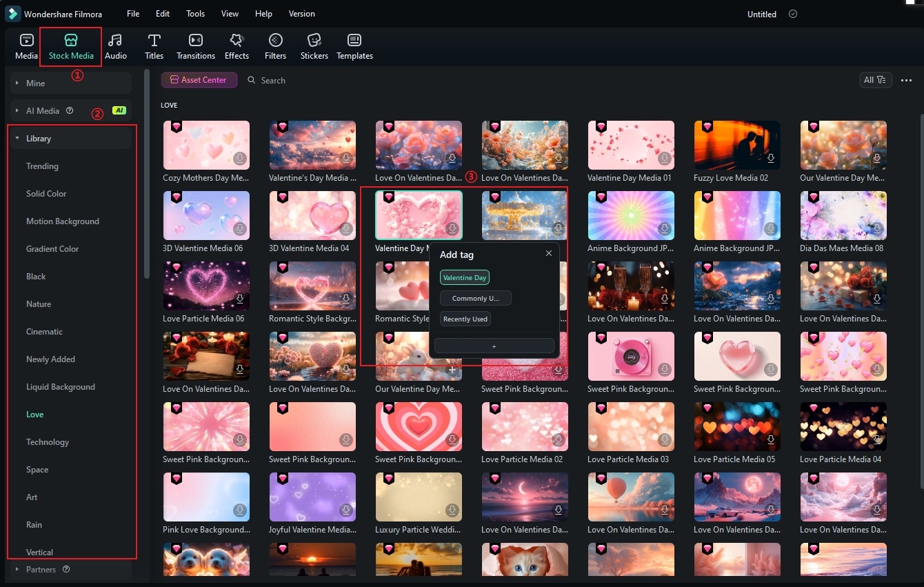Open the View menu
924x587 pixels.
coord(230,14)
